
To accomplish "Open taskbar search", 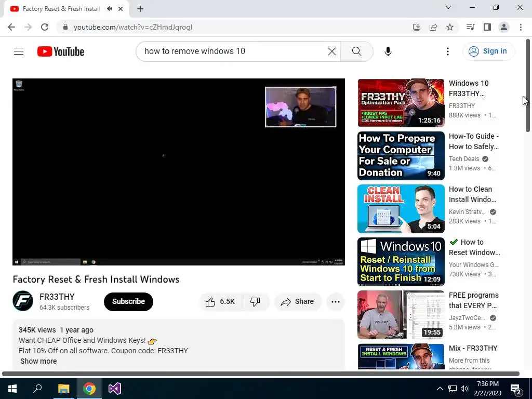I will (x=37, y=389).
